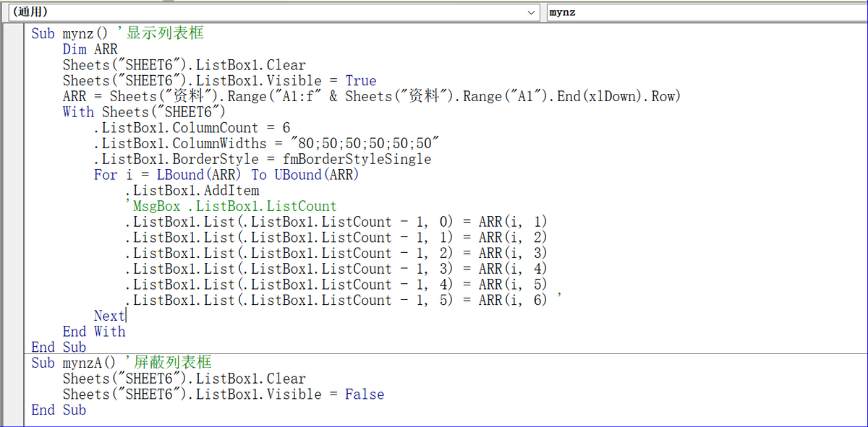Place cursor after the Next statement
This screenshot has width=868, height=427.
(127, 316)
